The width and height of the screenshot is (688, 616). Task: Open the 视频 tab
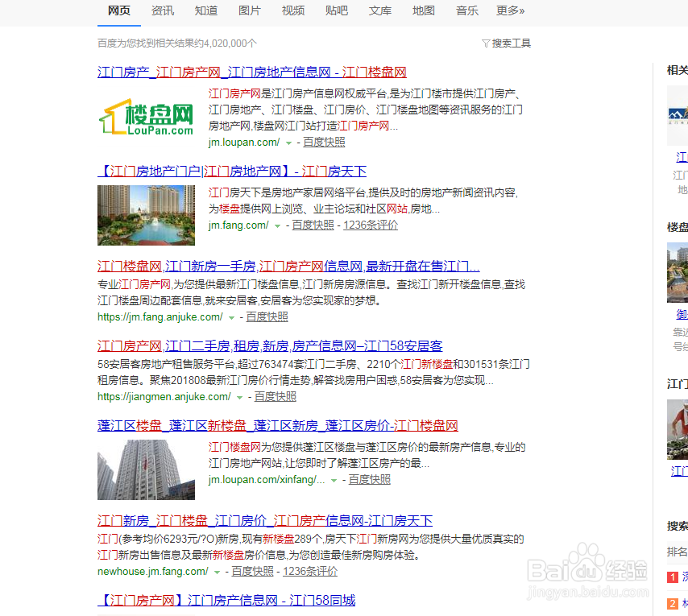[x=292, y=10]
